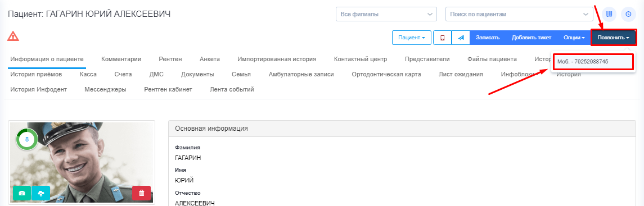Open the Поиск по пациентам search dropdown
Screen dimensions: 644x206
click(519, 14)
